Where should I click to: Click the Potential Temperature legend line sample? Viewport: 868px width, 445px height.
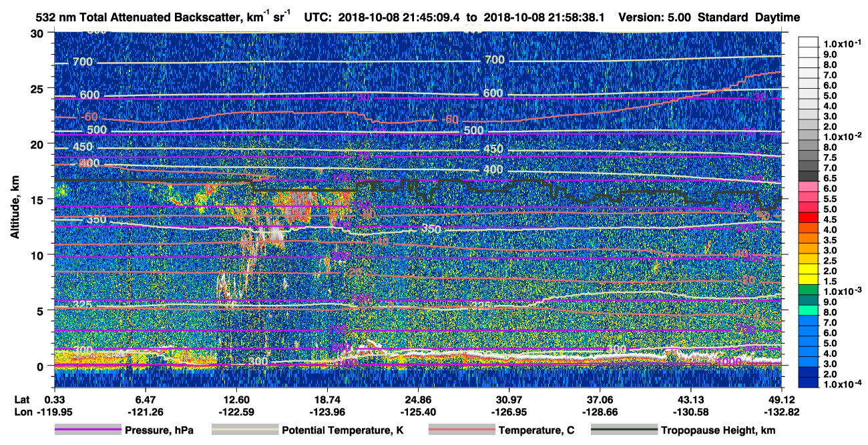click(x=244, y=430)
